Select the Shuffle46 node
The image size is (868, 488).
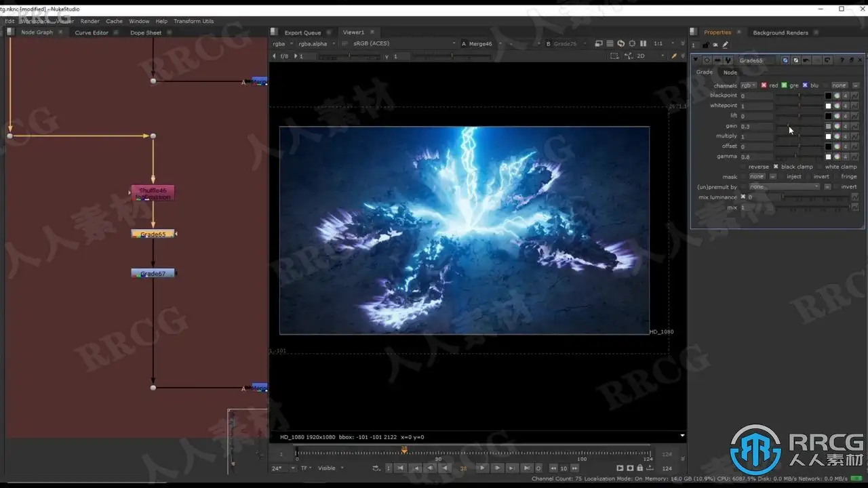point(153,193)
